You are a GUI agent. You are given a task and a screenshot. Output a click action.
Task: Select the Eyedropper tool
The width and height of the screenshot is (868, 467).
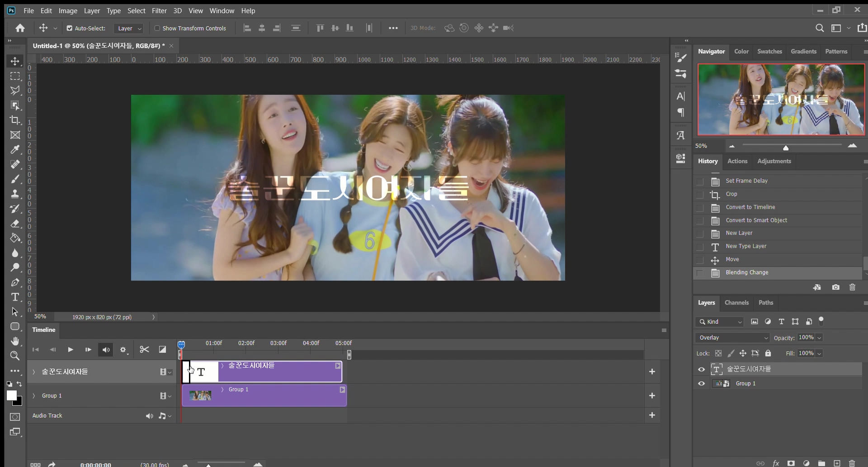tap(15, 149)
